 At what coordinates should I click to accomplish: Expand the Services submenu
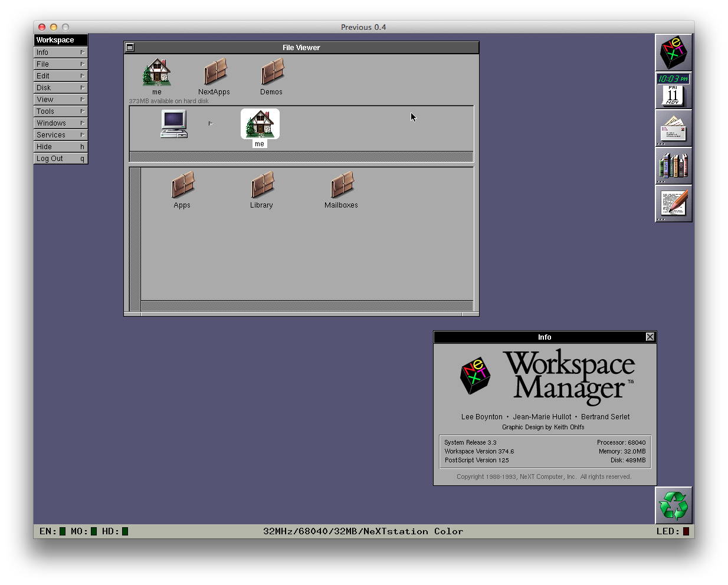[x=61, y=134]
